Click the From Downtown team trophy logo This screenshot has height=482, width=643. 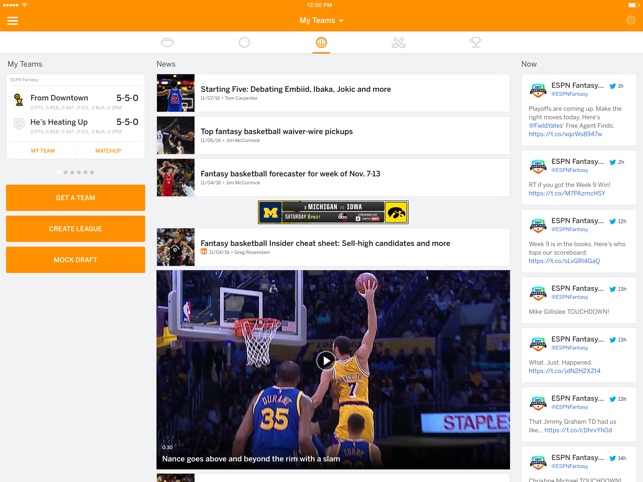18,99
